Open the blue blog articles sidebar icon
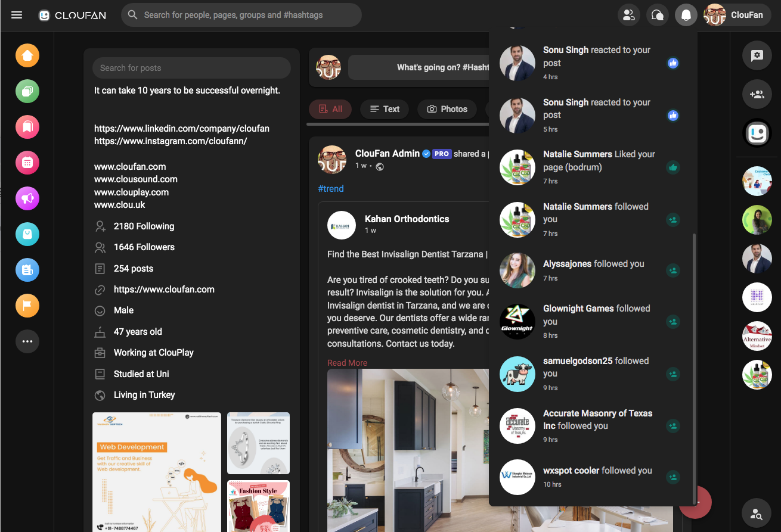781x532 pixels. [27, 270]
